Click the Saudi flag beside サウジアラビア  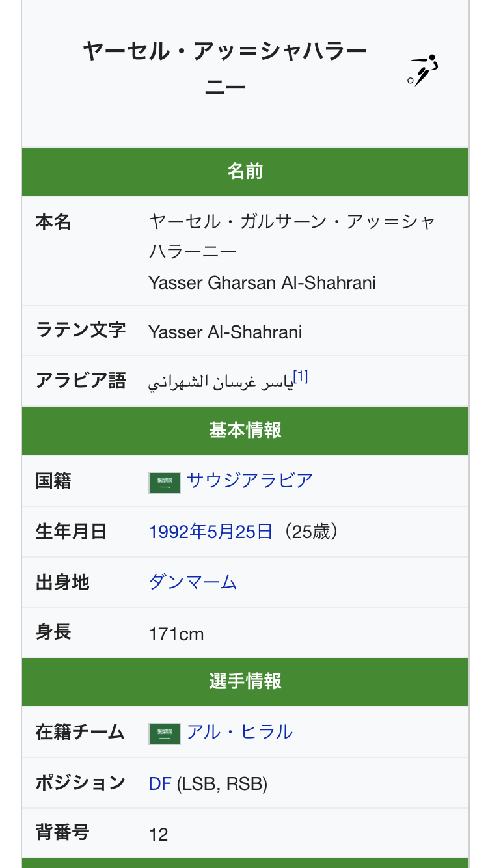(x=164, y=482)
